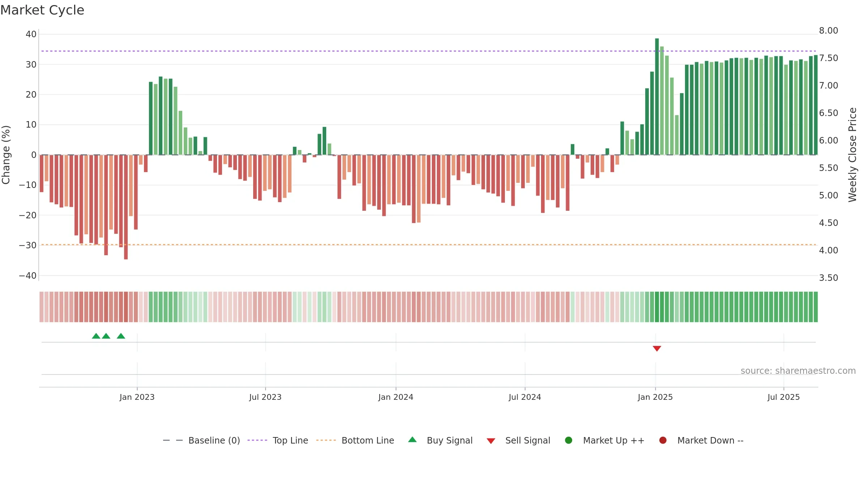Click the Jan 2025 axis label
Viewport: 868px width, 488px height.
coord(655,397)
